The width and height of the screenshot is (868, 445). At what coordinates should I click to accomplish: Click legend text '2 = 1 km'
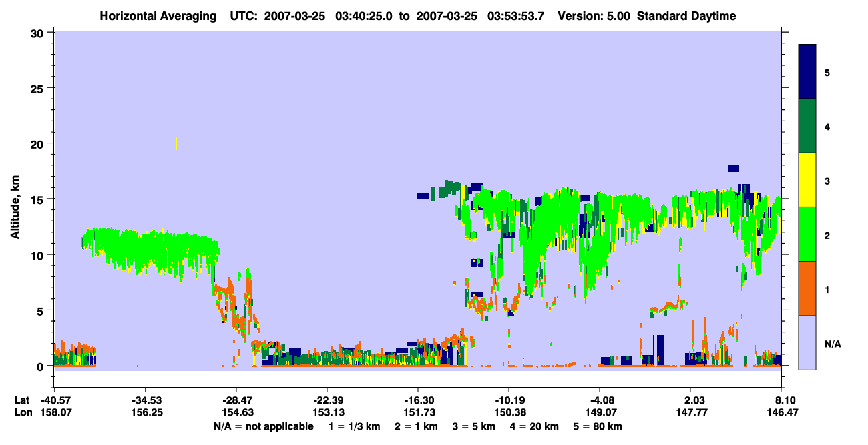[417, 426]
